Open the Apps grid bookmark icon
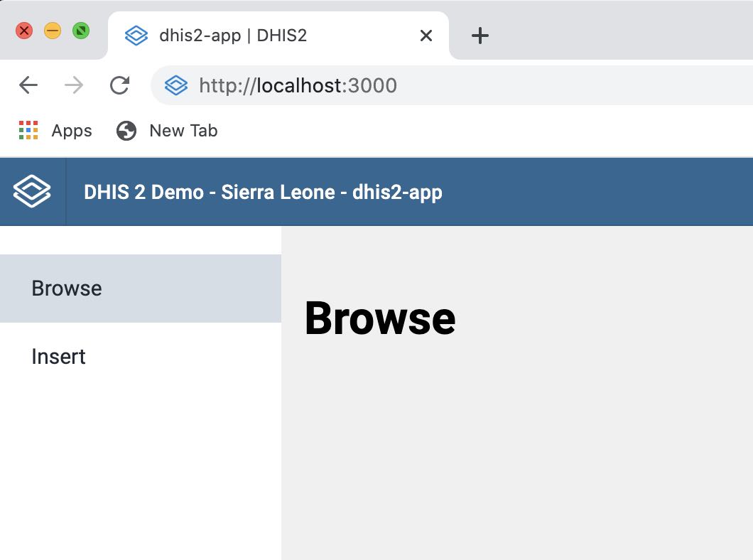Viewport: 753px width, 560px height. tap(28, 130)
